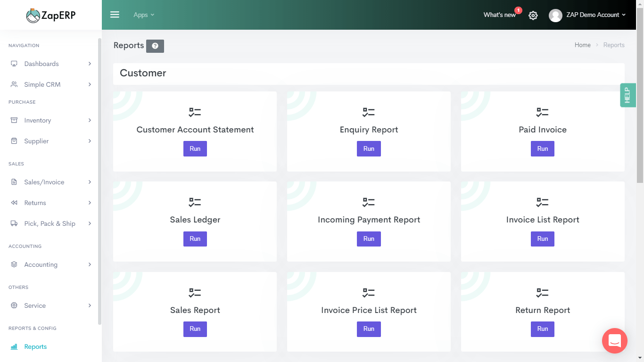Run the Paid Invoice report
Viewport: 644px width, 362px height.
click(543, 148)
